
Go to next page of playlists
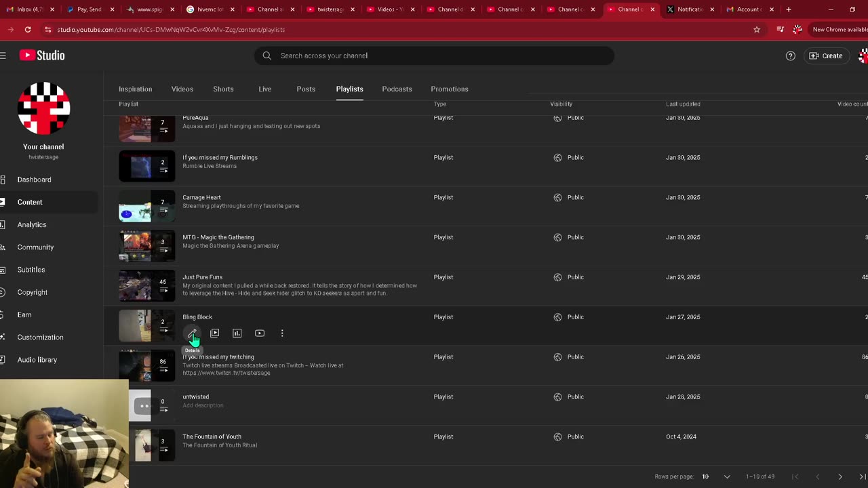click(840, 476)
